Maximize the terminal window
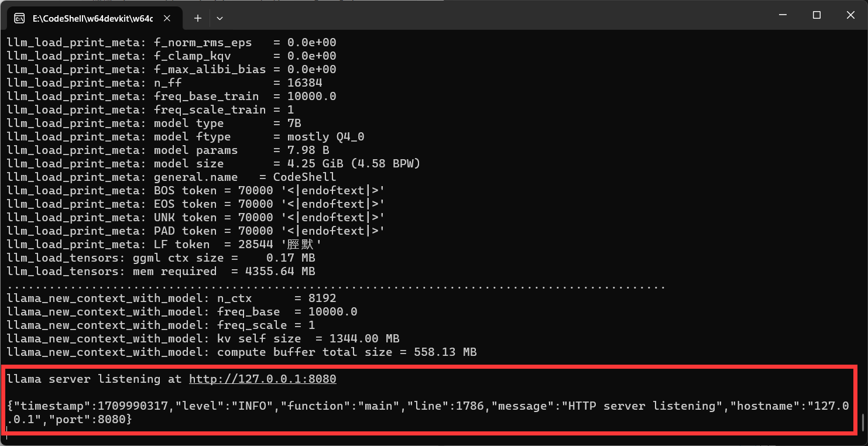 (x=816, y=15)
